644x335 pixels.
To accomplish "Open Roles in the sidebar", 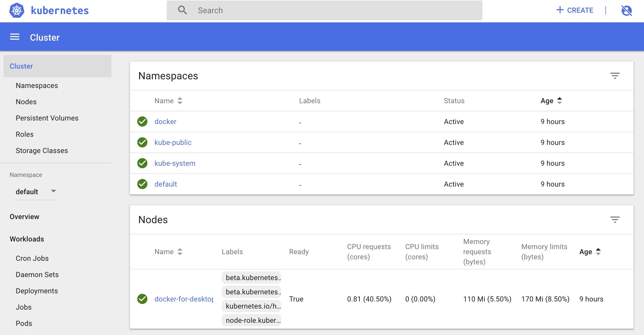I will point(25,134).
